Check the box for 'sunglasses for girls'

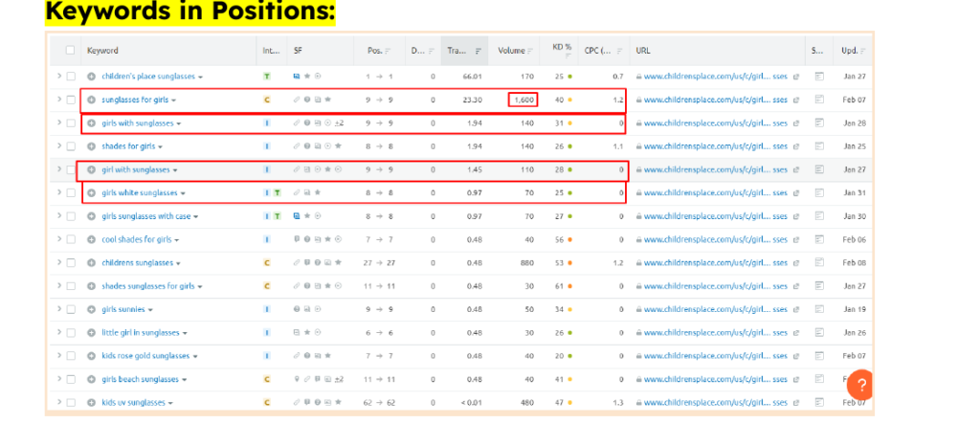click(x=71, y=100)
